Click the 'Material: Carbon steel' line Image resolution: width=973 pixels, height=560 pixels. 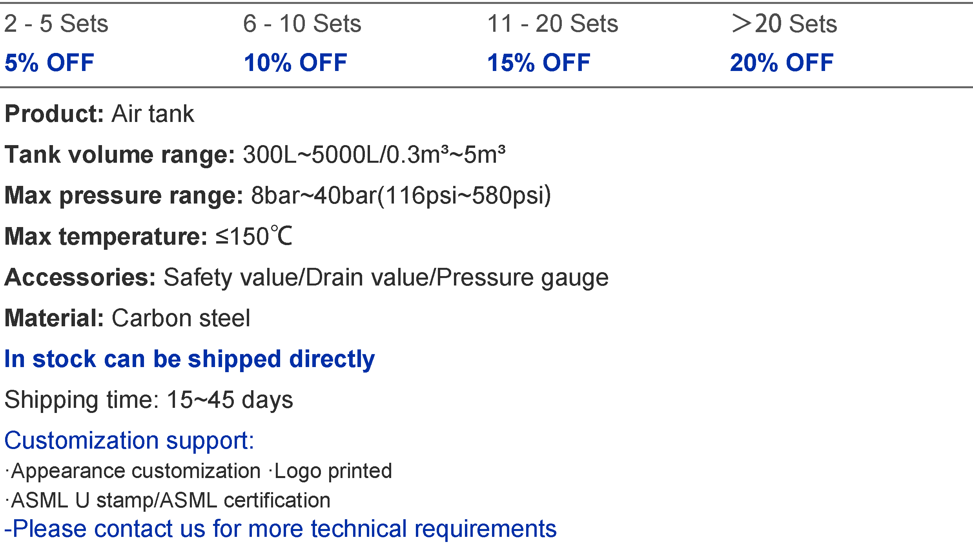(127, 318)
